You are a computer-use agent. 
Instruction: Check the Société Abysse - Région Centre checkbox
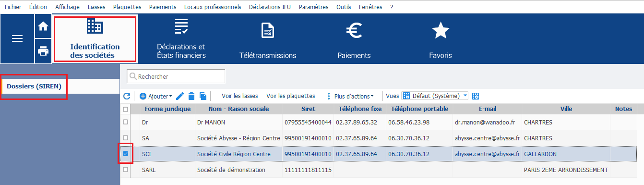[x=126, y=138]
